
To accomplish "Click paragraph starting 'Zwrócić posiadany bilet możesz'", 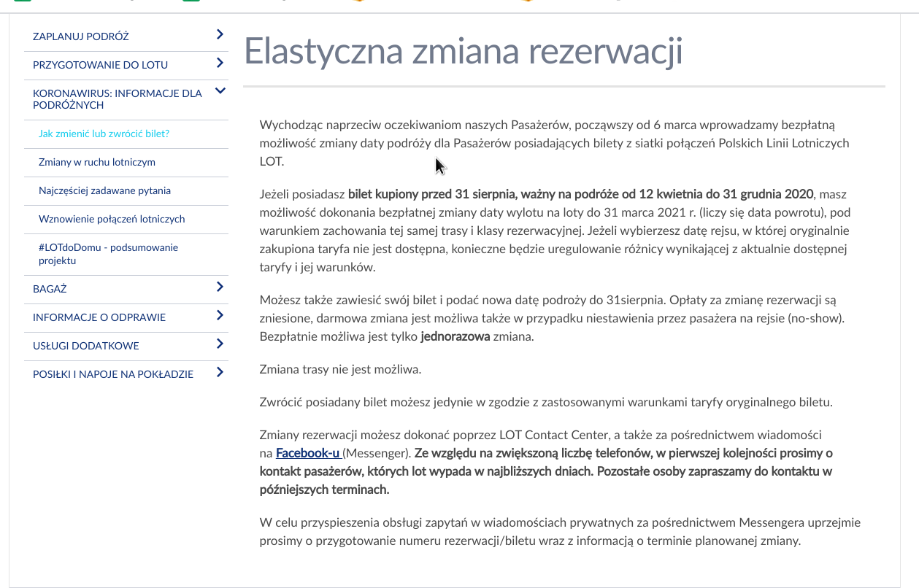I will (x=546, y=402).
